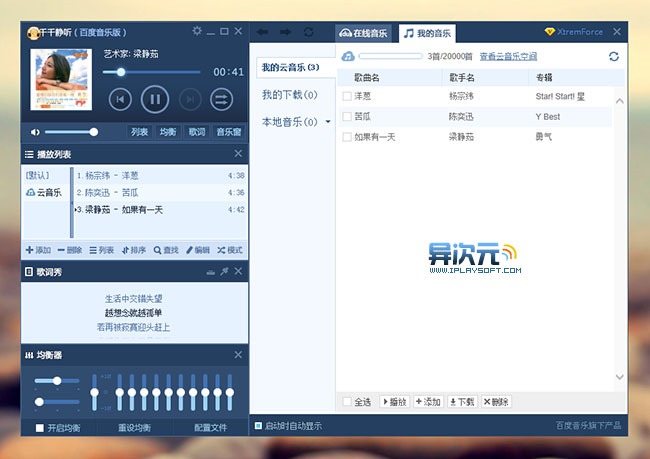Select the 云音乐 playlist
Viewport: 650px width, 459px height.
pos(44,192)
